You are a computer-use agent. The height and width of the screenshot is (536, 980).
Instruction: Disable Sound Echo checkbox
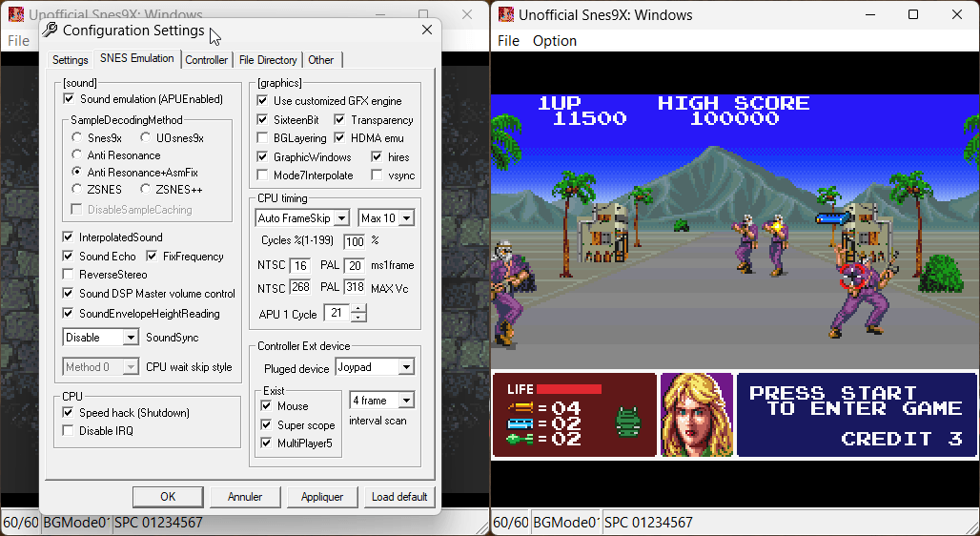click(68, 256)
